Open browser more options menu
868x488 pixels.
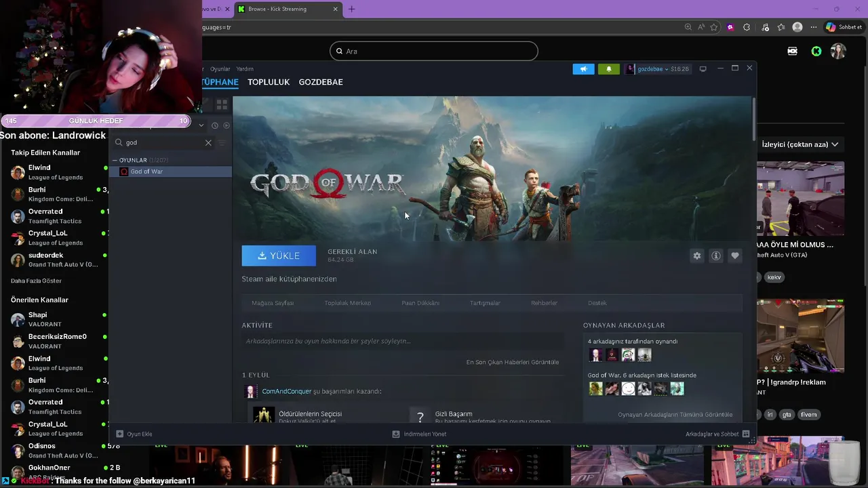(x=814, y=27)
